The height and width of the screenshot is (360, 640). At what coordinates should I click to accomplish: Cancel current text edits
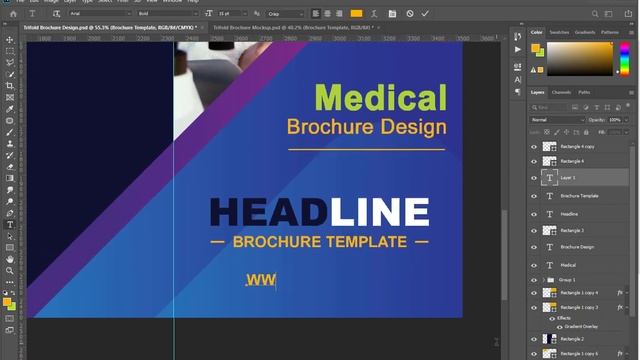click(x=410, y=13)
